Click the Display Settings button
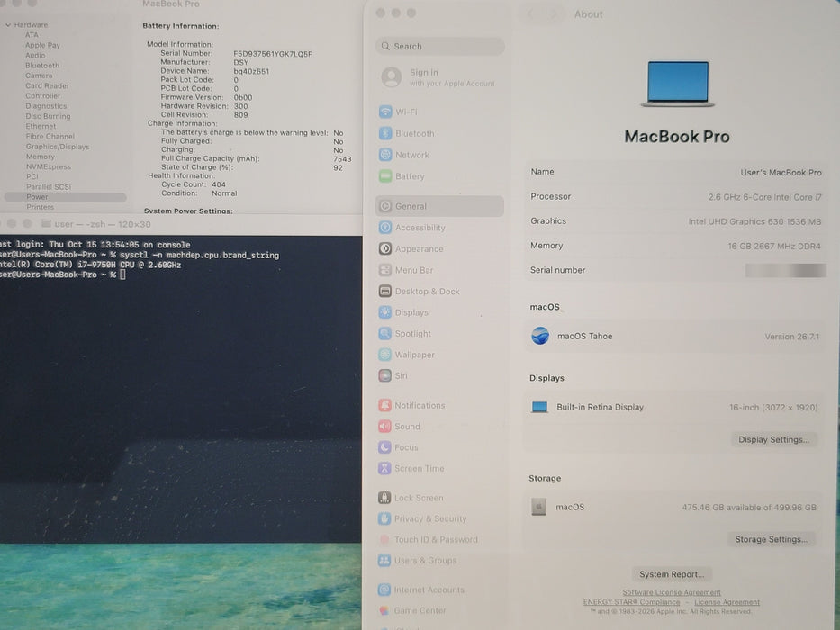This screenshot has width=840, height=630. (773, 439)
